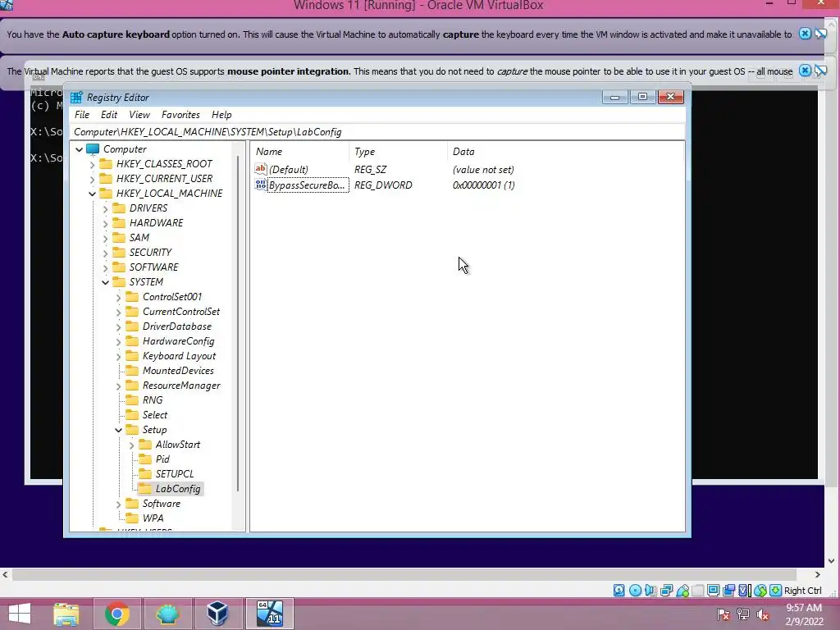The image size is (840, 630).
Task: Click the USB devices icon in VirtualBox status bar
Action: (x=682, y=591)
